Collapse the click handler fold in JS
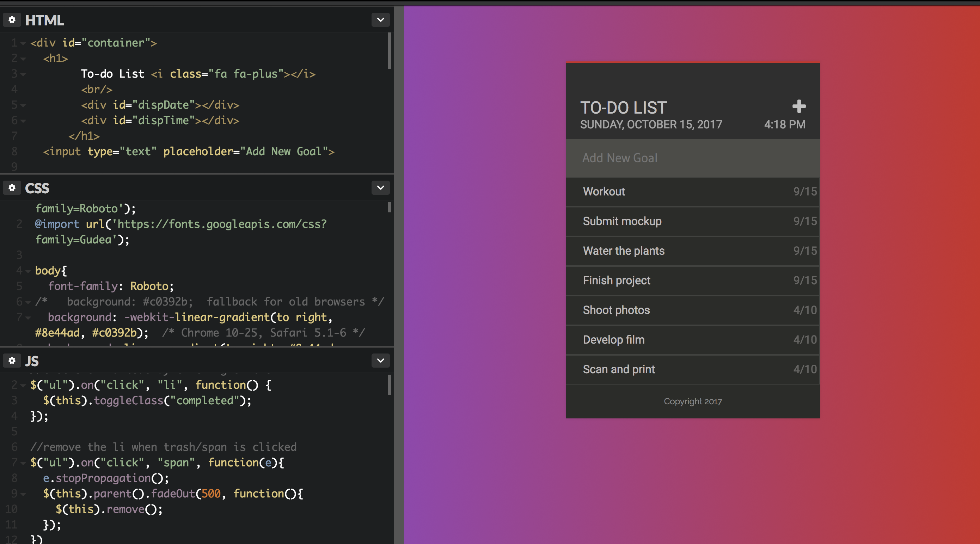The image size is (980, 544). (x=23, y=385)
